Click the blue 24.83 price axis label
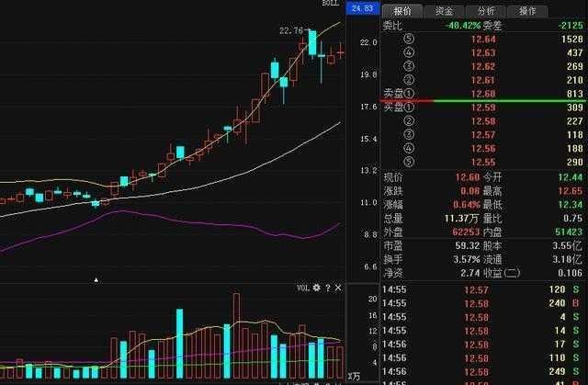This screenshot has width=588, height=385. tap(362, 8)
